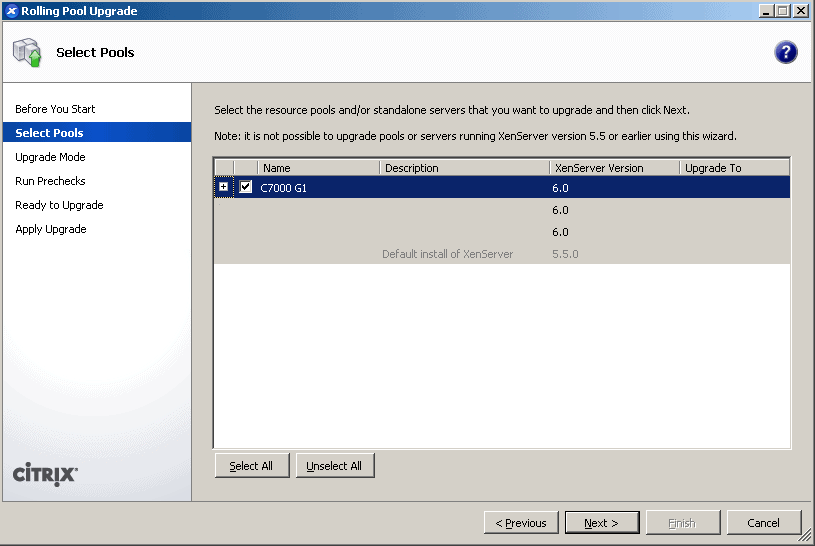Open the Run Prechecks step
Image resolution: width=815 pixels, height=546 pixels.
(50, 181)
